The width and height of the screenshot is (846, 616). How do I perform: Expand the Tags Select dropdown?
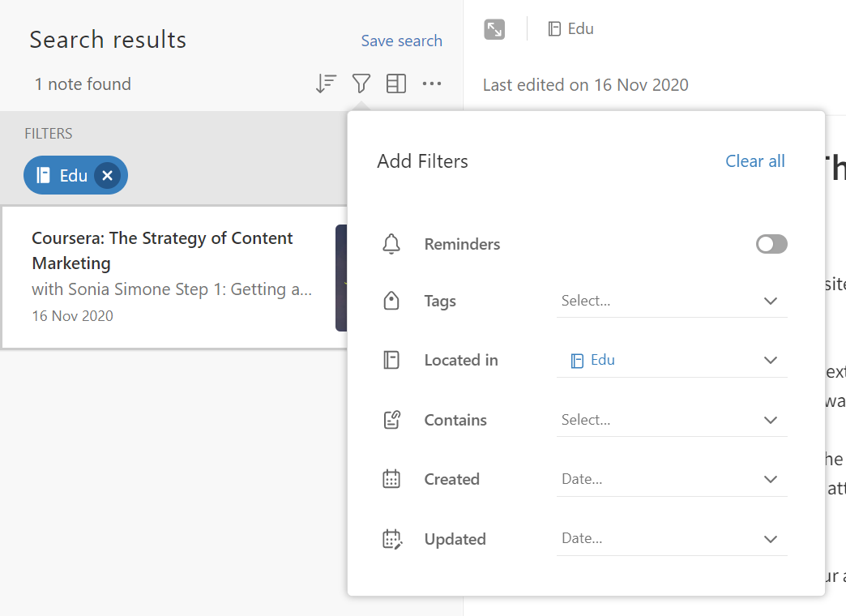672,301
